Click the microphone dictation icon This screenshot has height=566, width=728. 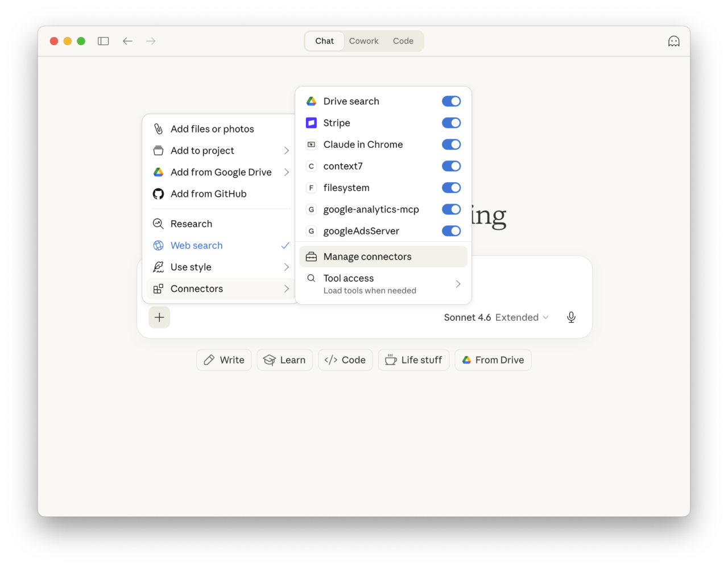coord(571,317)
